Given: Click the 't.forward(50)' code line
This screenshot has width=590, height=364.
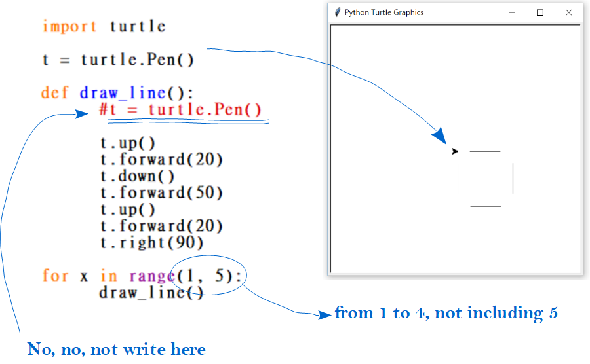Looking at the screenshot, I should point(162,192).
